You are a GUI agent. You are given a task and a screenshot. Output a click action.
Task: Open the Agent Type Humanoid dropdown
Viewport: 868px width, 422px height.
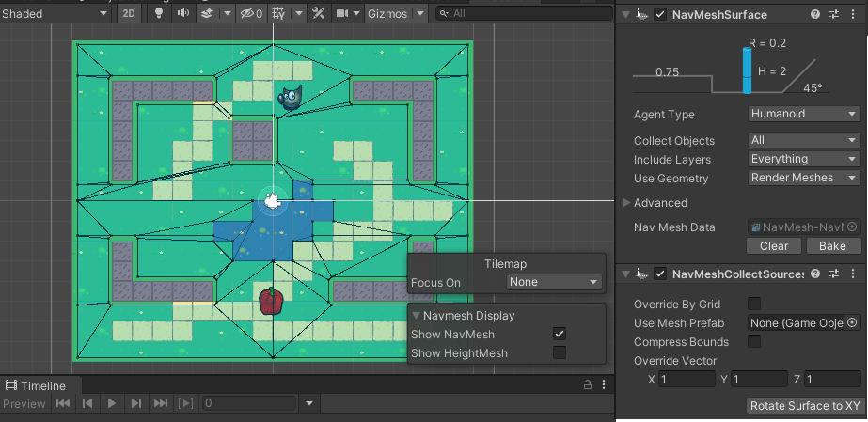[804, 115]
